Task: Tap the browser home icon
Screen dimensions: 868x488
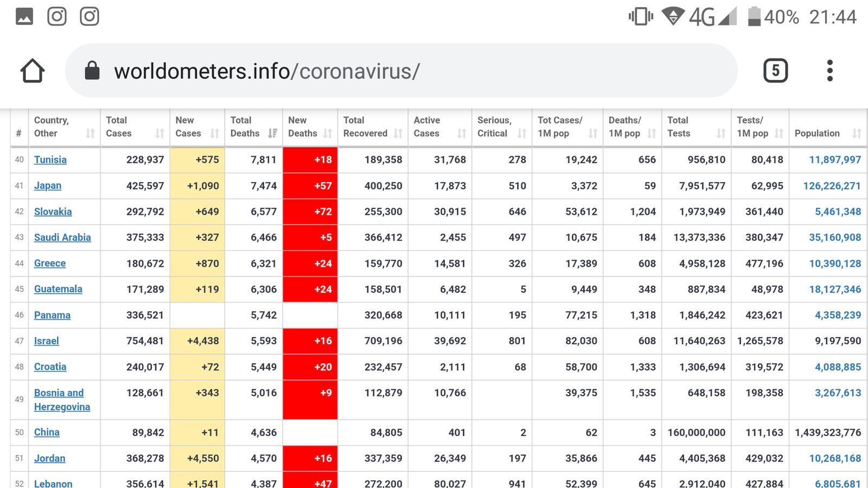Action: click(33, 71)
